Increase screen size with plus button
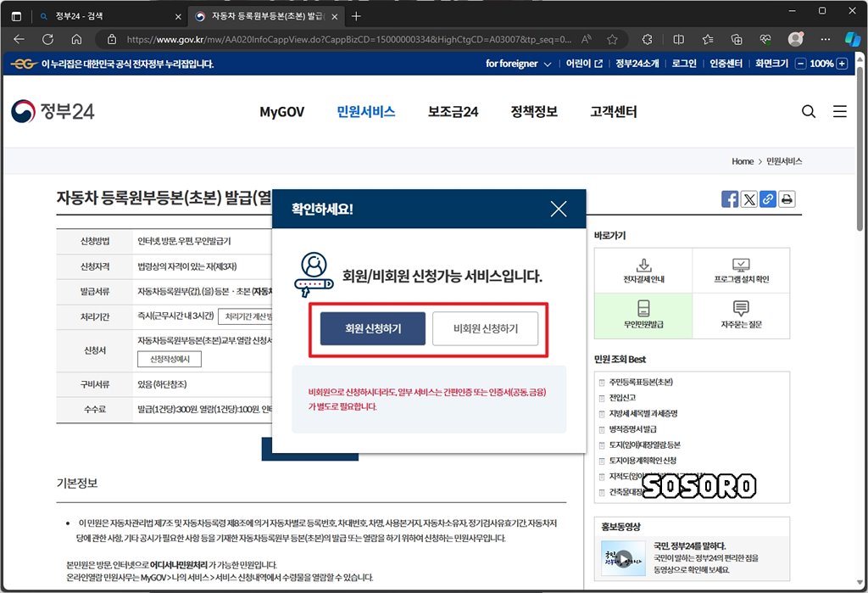Viewport: 868px width, 593px height. coord(842,64)
